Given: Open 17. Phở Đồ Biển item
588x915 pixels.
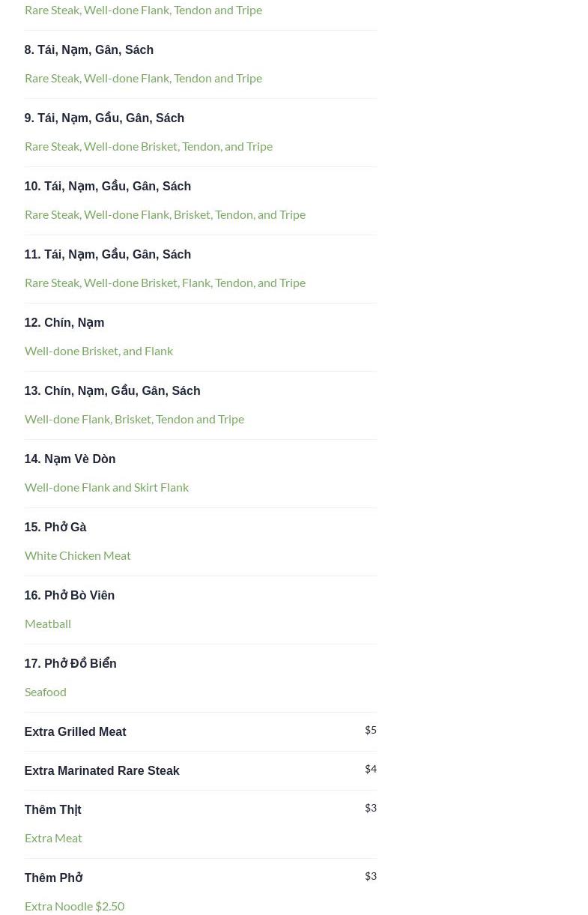Looking at the screenshot, I should click(x=70, y=663).
